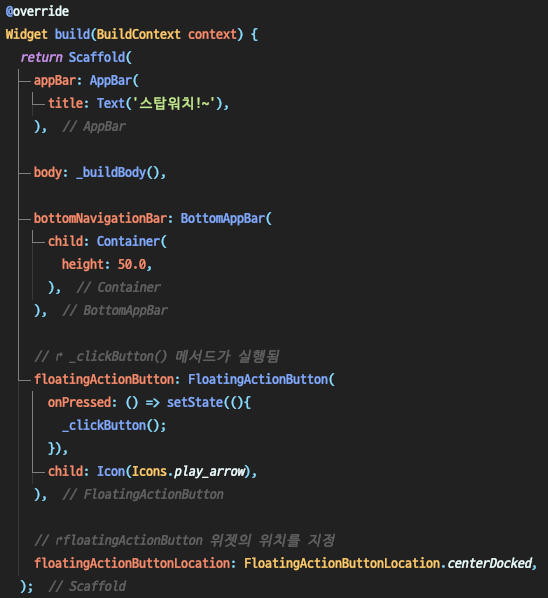Click the 'floatingActionButtonLocation:' parameter name

pyautogui.click(x=135, y=564)
